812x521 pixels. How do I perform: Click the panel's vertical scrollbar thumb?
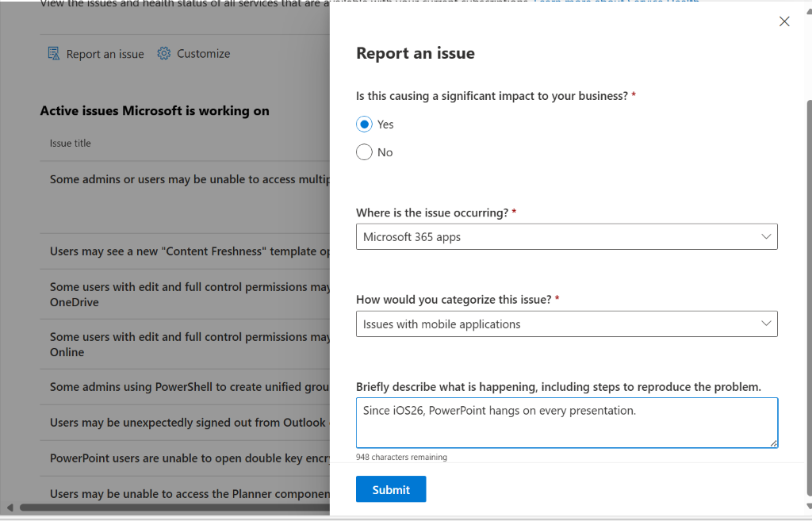(809, 298)
